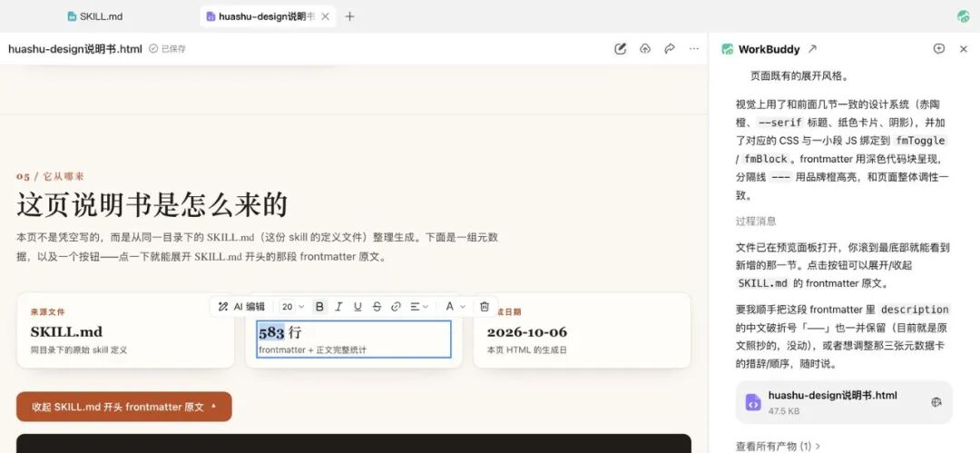Close the huashu-design说明书 tab
The width and height of the screenshot is (980, 453).
(x=325, y=16)
